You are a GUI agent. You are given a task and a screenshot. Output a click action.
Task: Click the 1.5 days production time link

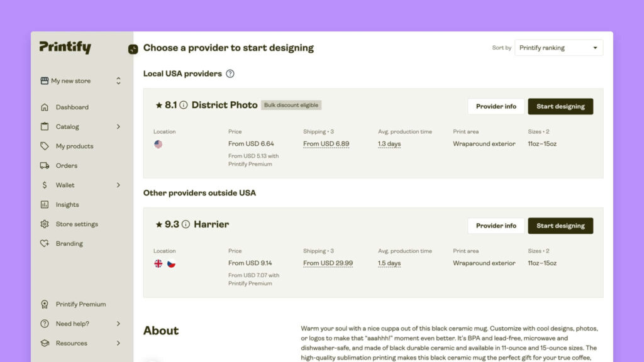(x=389, y=263)
